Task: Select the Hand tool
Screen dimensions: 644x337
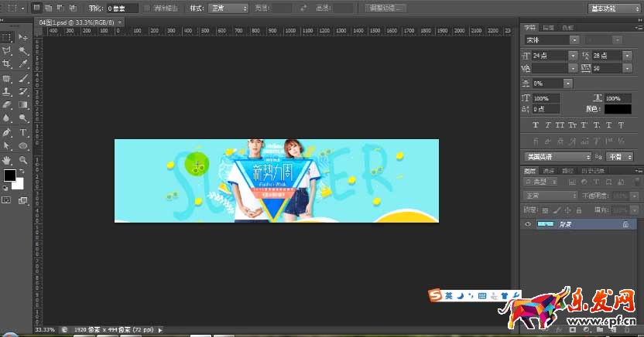Action: (x=7, y=159)
